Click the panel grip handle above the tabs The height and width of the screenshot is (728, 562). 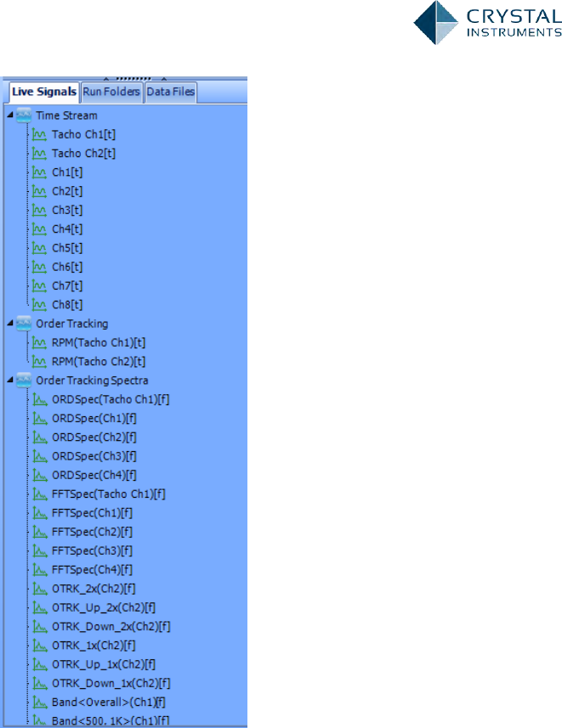(133, 78)
